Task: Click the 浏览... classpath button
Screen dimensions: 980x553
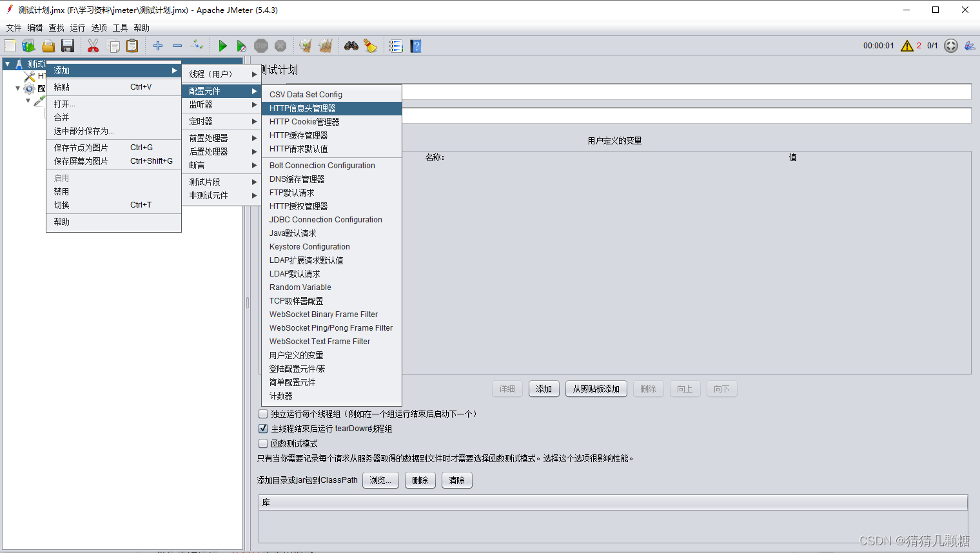Action: coord(380,480)
